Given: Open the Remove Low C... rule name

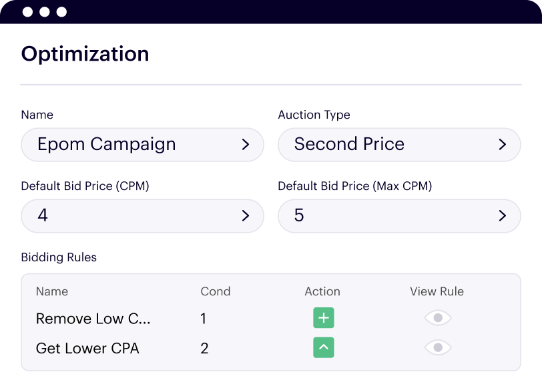Looking at the screenshot, I should point(93,319).
